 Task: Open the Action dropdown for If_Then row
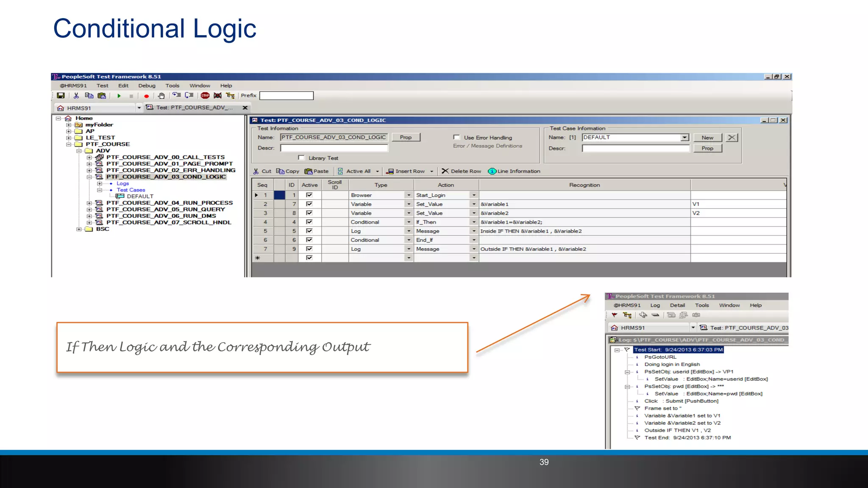(474, 222)
